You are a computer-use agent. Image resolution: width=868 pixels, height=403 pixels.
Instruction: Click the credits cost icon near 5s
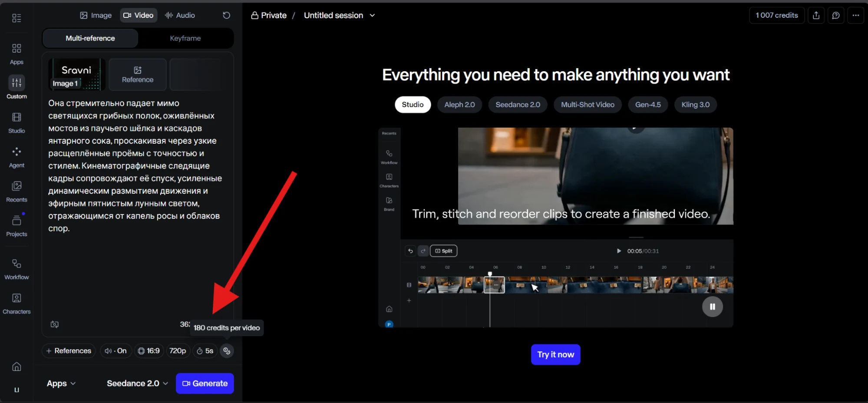[227, 351]
